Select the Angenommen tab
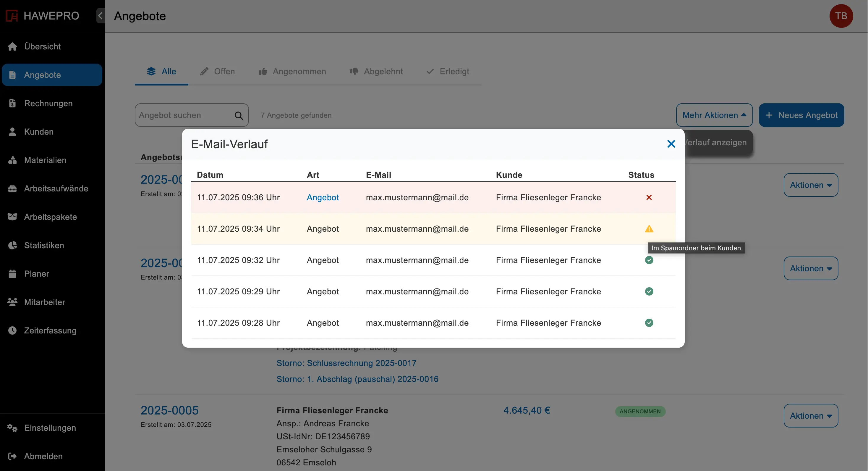Screen dimensions: 868x471 click(292, 72)
